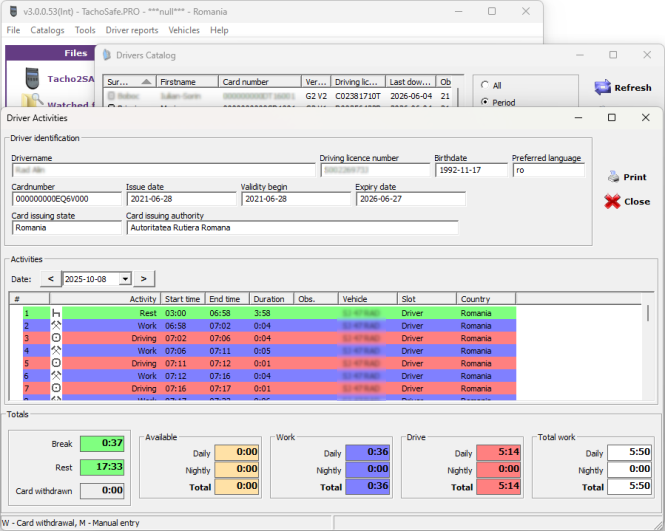Image resolution: width=665 pixels, height=531 pixels.
Task: Click start time '07:02' in row 3
Action: click(176, 338)
